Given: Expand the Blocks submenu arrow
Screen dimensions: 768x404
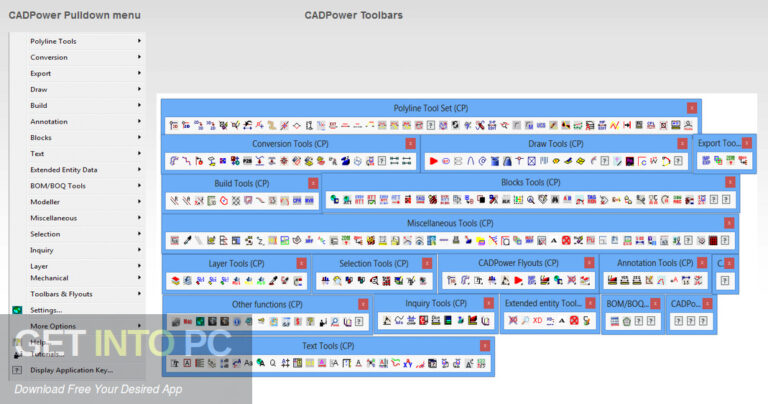Looking at the screenshot, I should point(139,138).
